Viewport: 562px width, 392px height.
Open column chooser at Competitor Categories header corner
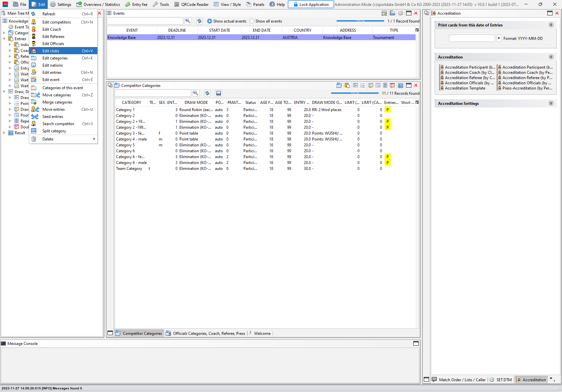pyautogui.click(x=417, y=102)
